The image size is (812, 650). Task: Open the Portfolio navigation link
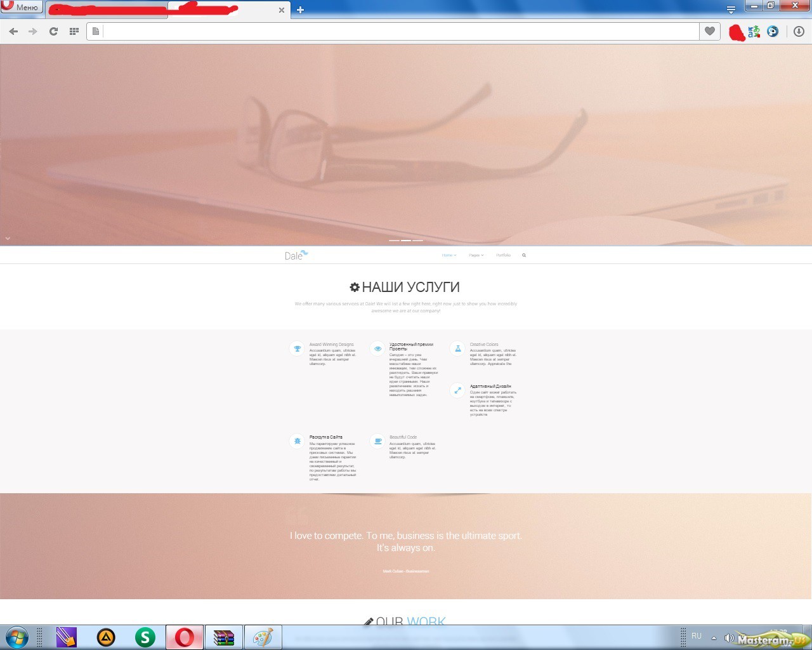click(x=503, y=255)
